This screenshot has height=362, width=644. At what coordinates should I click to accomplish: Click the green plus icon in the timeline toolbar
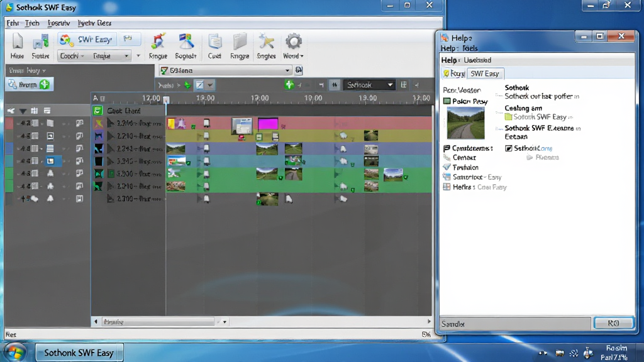289,85
